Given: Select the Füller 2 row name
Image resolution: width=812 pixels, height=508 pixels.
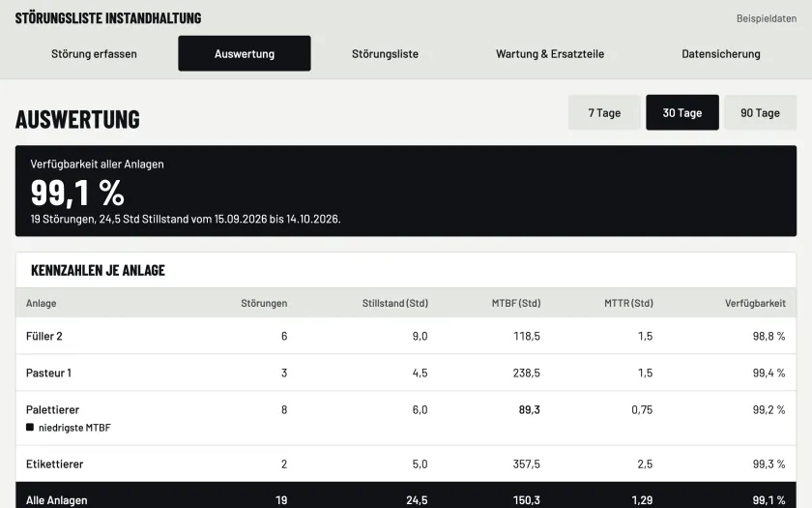Looking at the screenshot, I should pos(44,336).
